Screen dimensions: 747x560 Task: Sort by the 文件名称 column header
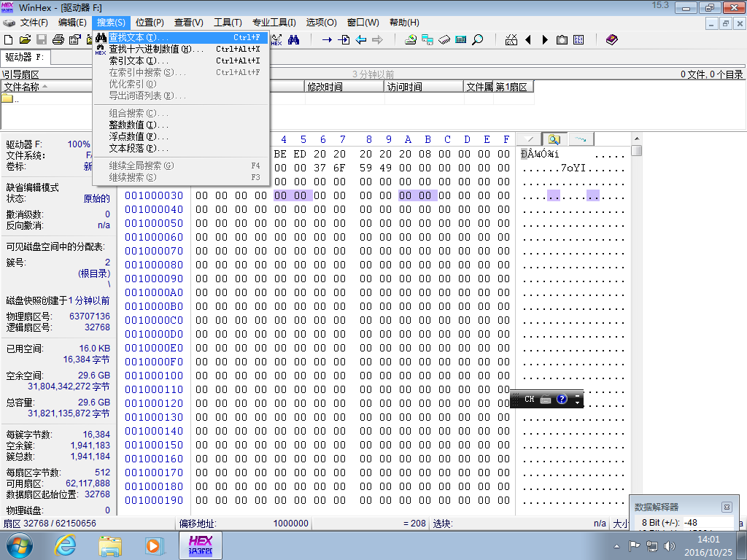[x=47, y=87]
